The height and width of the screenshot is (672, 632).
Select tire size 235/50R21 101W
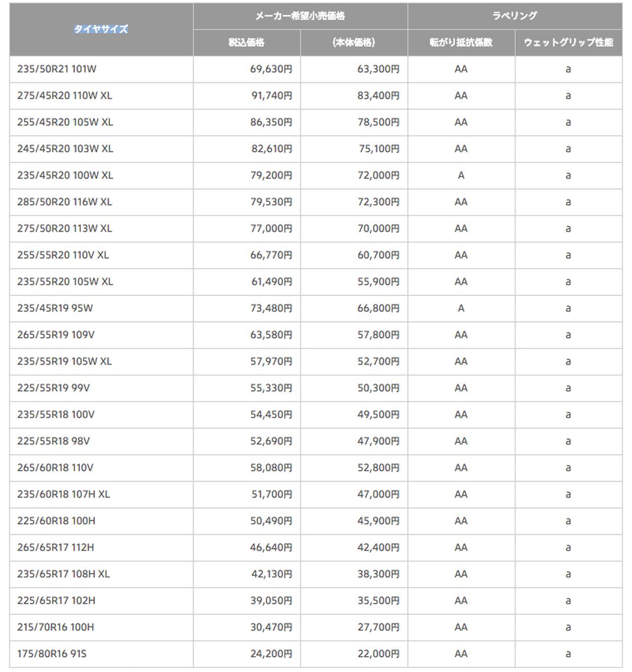[x=57, y=69]
